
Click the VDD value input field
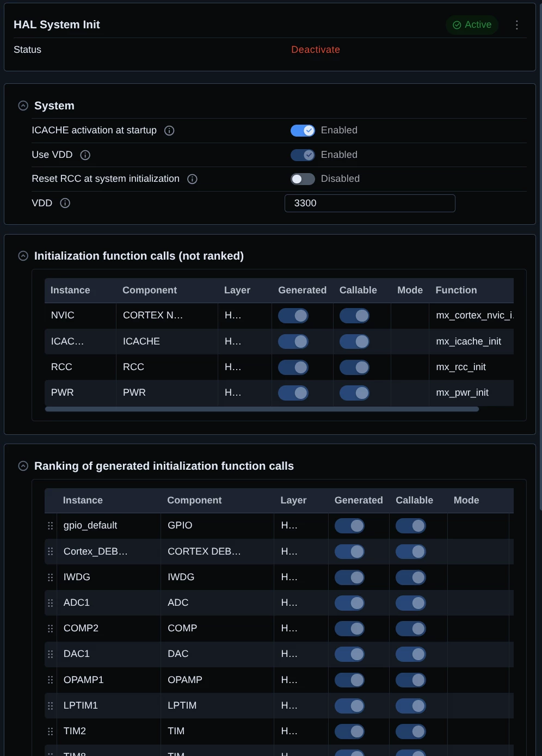(x=370, y=204)
